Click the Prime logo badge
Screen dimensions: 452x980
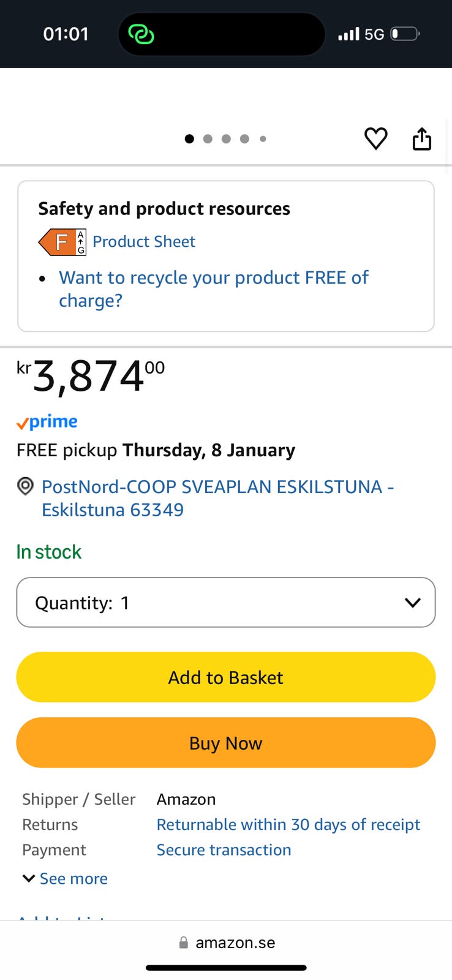pyautogui.click(x=47, y=422)
